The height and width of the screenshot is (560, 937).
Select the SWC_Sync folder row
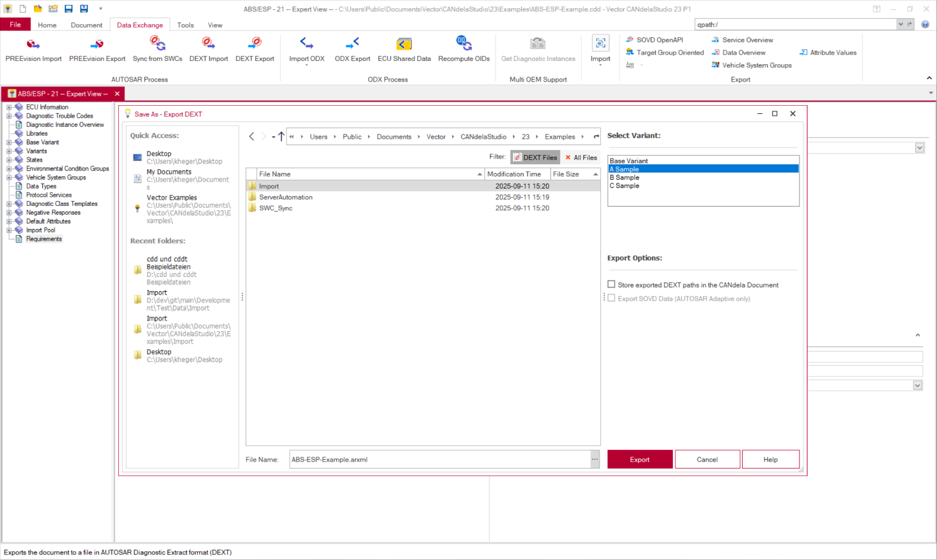pos(423,208)
